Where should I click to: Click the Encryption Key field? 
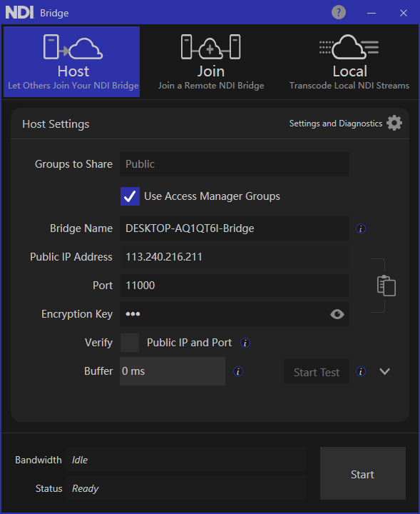[x=235, y=314]
